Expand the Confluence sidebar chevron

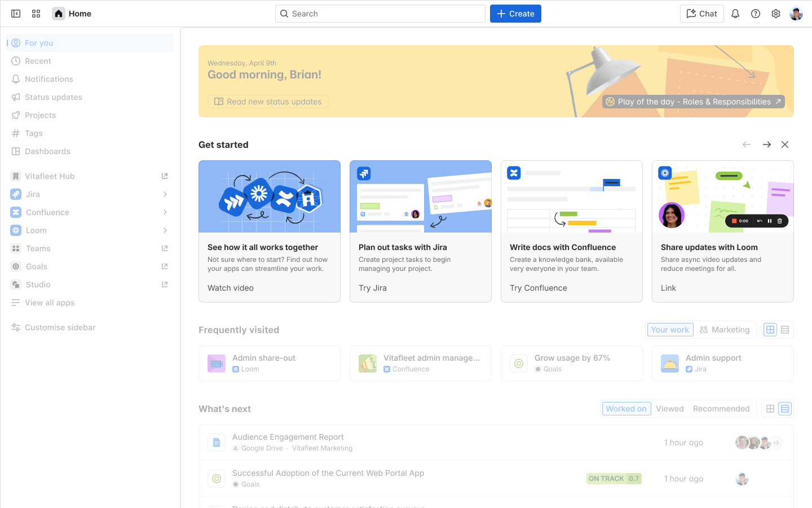tap(165, 212)
